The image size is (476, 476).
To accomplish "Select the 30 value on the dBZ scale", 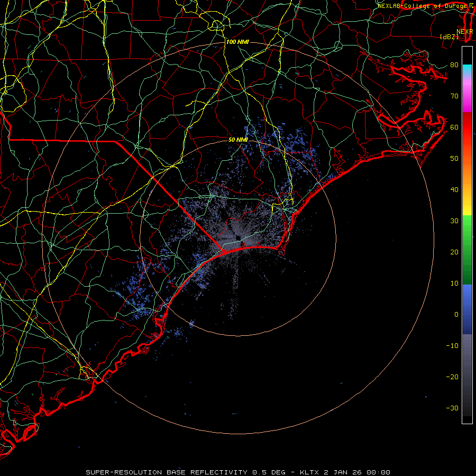I will 454,221.
